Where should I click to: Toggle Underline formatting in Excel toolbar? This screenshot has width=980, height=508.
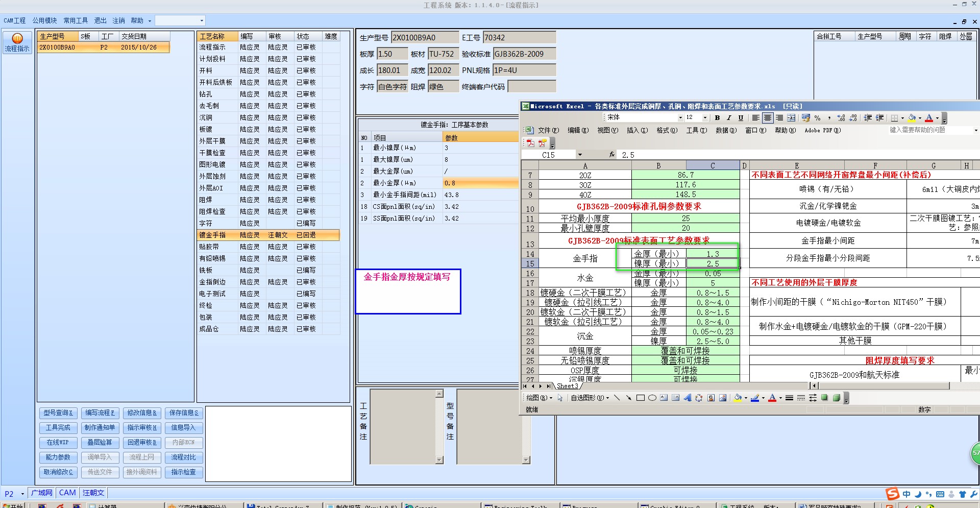[x=741, y=118]
